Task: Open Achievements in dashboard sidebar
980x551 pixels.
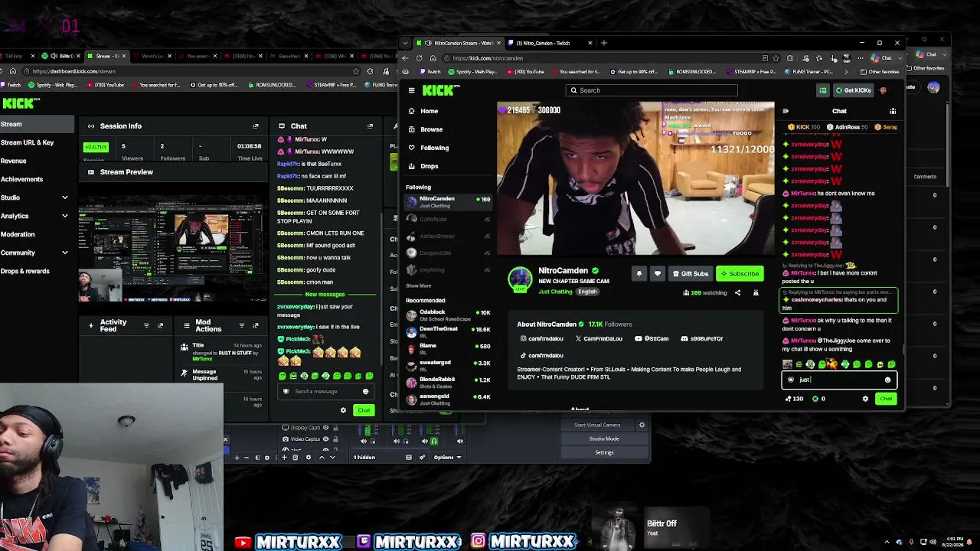Action: 22,179
